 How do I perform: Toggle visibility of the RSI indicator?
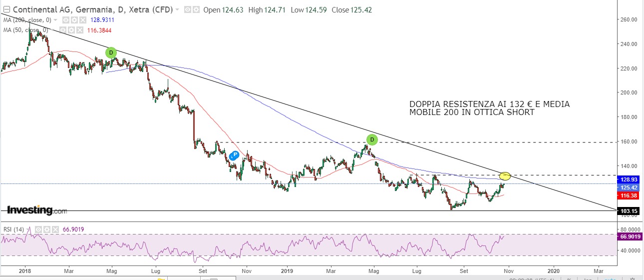(x=38, y=229)
